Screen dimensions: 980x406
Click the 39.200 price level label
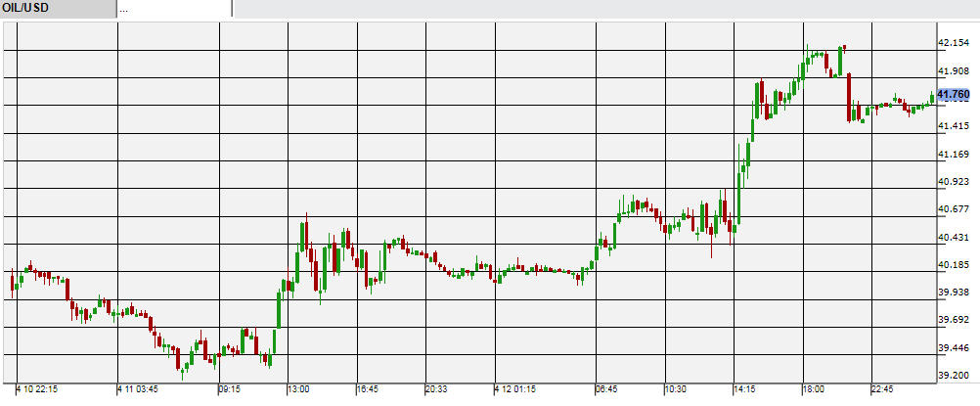[954, 375]
